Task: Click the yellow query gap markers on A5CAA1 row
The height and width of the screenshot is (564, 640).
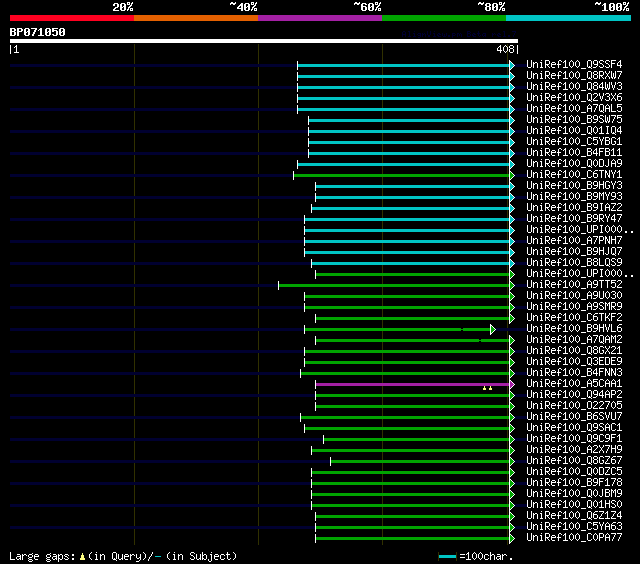Action: [x=487, y=388]
